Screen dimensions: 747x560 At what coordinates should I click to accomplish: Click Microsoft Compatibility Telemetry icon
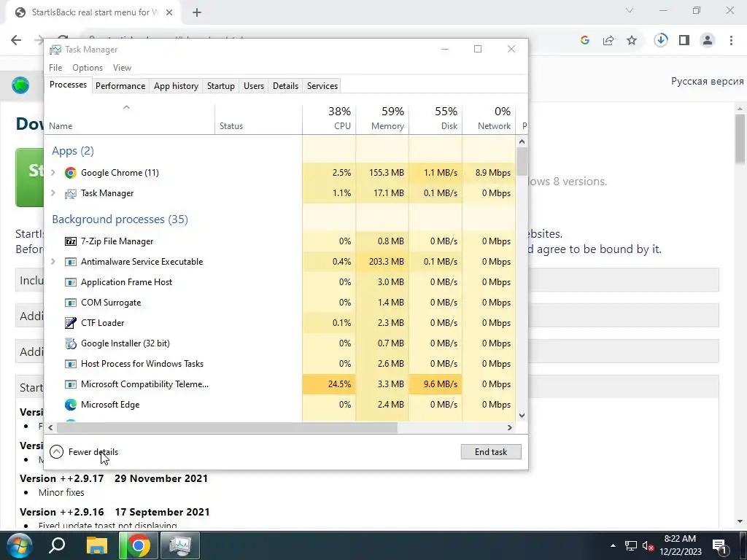click(71, 384)
